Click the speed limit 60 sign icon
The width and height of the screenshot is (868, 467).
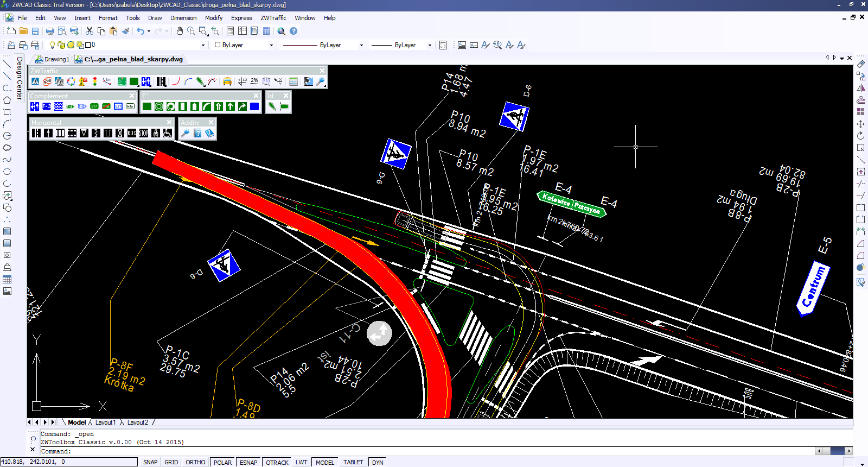(x=47, y=81)
